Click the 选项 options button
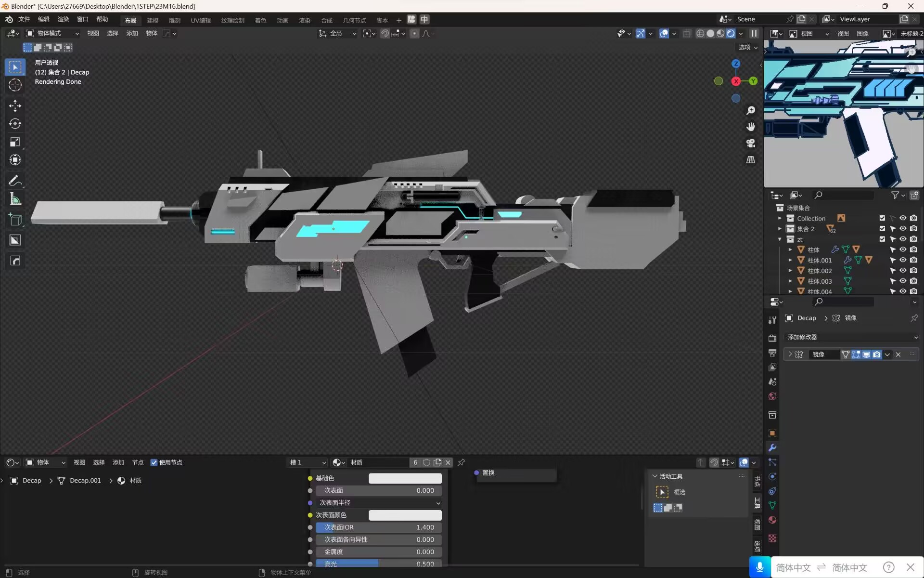This screenshot has width=924, height=578. [748, 47]
